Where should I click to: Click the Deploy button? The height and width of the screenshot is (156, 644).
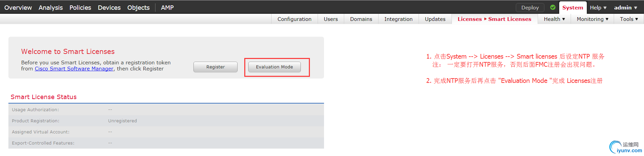point(530,7)
